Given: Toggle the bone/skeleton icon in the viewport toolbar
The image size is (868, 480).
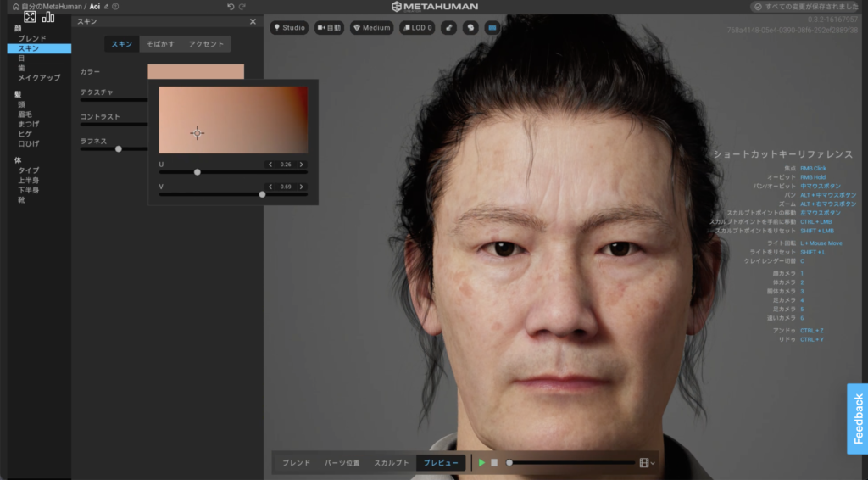Looking at the screenshot, I should click(449, 28).
